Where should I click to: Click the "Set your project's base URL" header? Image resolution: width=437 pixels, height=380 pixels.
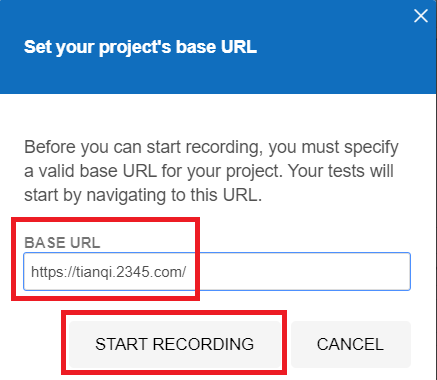(x=140, y=47)
